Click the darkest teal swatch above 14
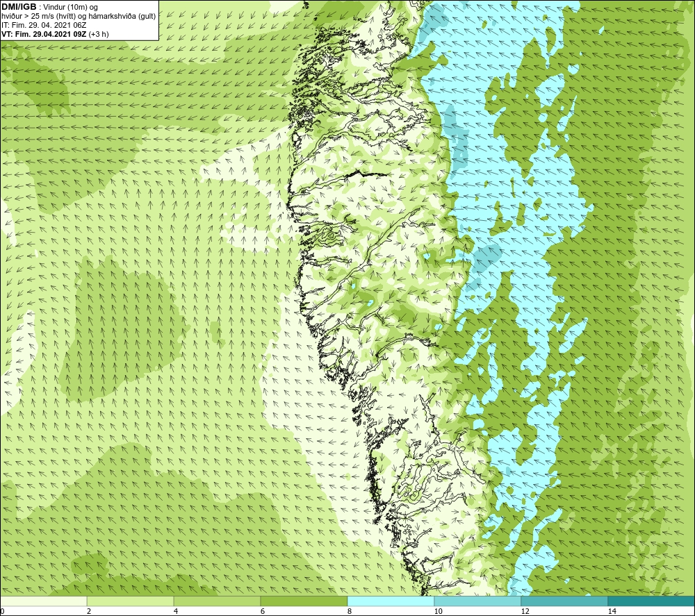 tap(651, 601)
